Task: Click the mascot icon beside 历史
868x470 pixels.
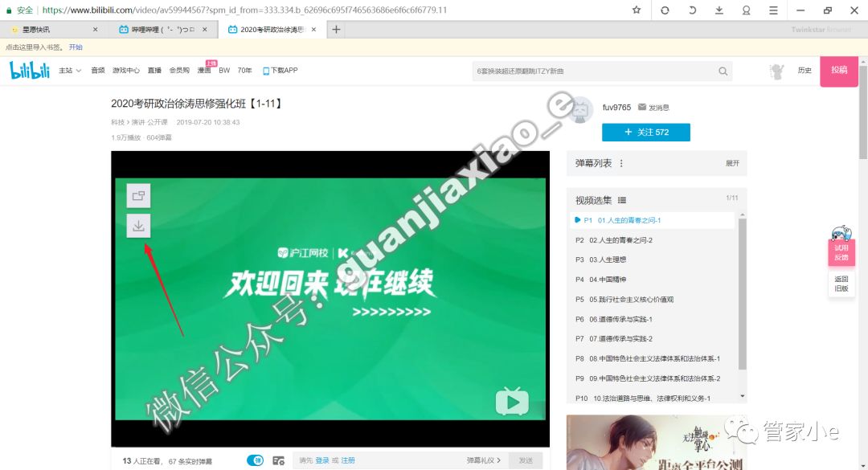Action: point(776,71)
